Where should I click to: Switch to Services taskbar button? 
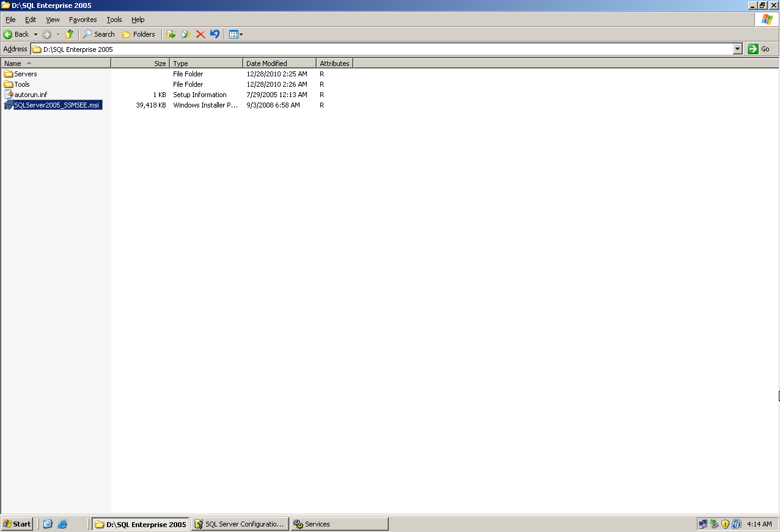339,524
